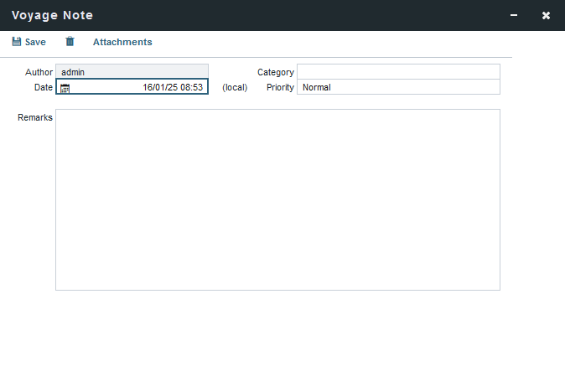Click the Voyage Note title bar text
This screenshot has width=565, height=392.
pyautogui.click(x=52, y=15)
